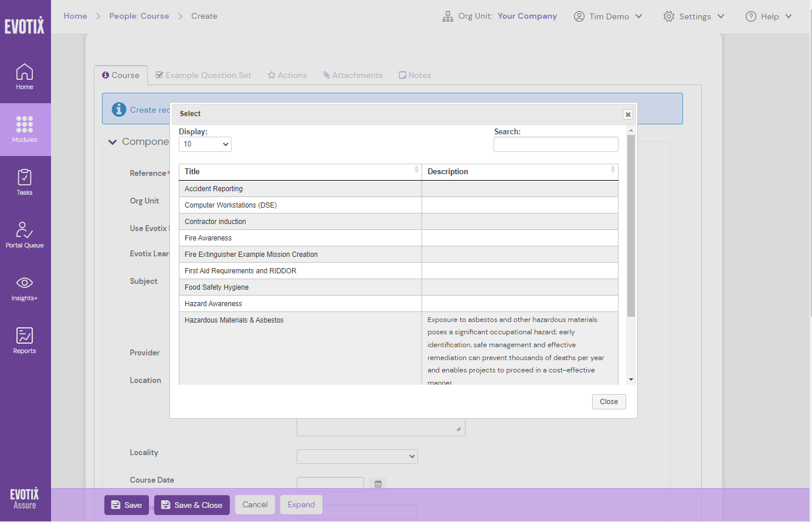Open the Help question mark icon
Screen dimensions: 812x522
[x=750, y=16]
